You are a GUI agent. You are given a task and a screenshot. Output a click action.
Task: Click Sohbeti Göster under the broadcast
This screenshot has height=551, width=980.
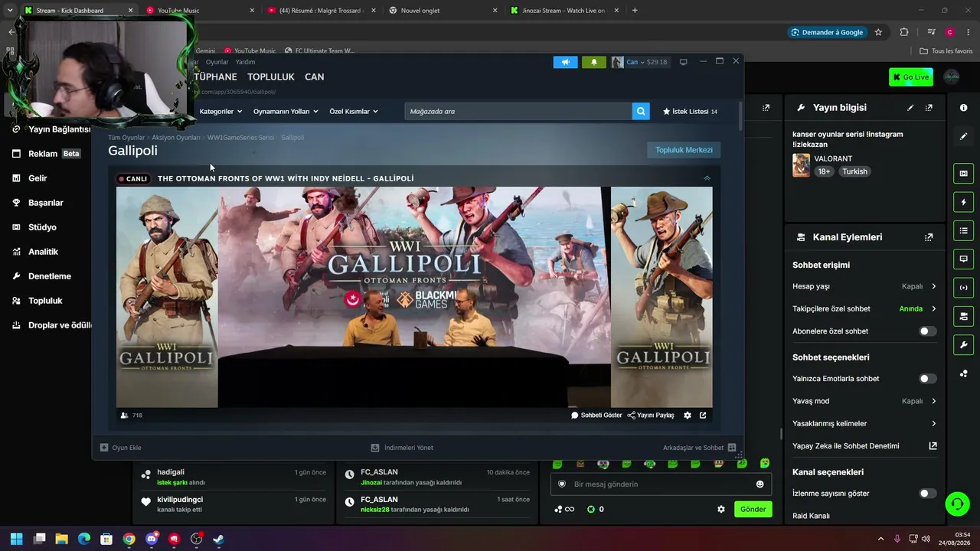pyautogui.click(x=596, y=416)
